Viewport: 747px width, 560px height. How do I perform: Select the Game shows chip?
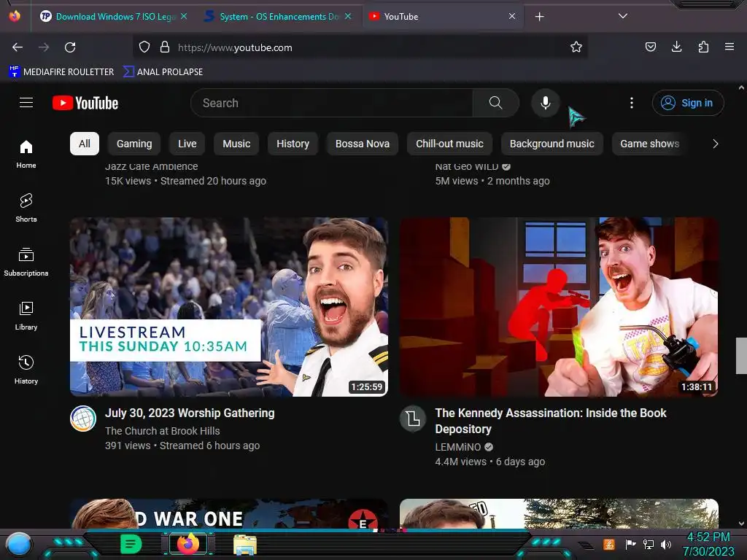click(650, 144)
